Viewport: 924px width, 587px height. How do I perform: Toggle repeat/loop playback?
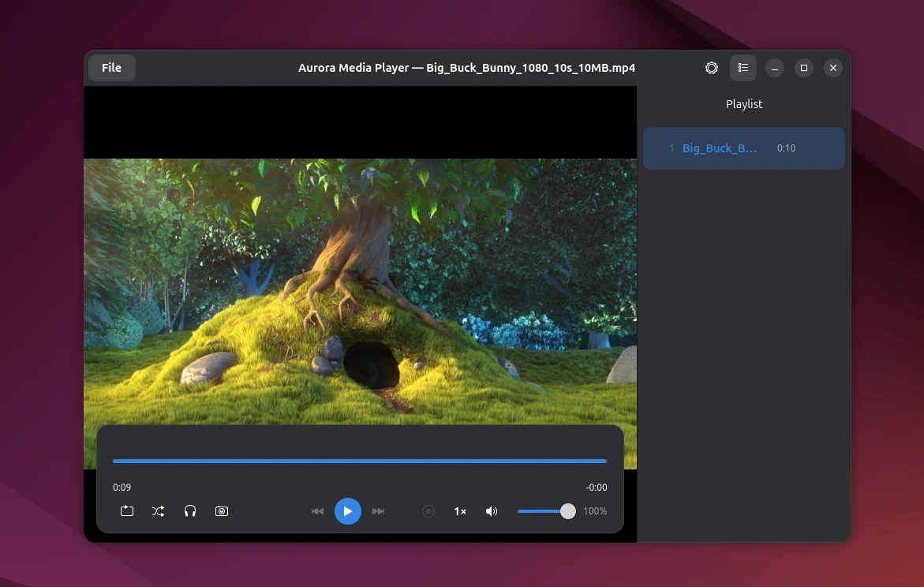[x=127, y=511]
